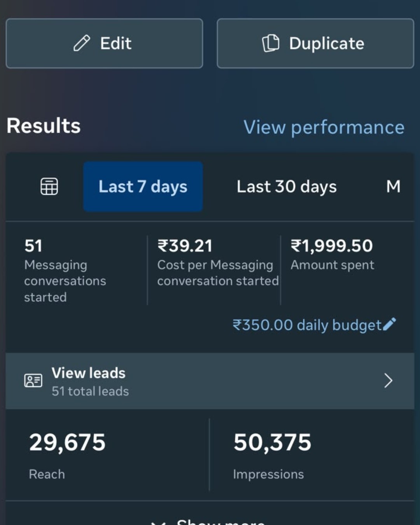Screen dimensions: 420x525
Task: Open the calendar date range icon
Action: click(49, 186)
